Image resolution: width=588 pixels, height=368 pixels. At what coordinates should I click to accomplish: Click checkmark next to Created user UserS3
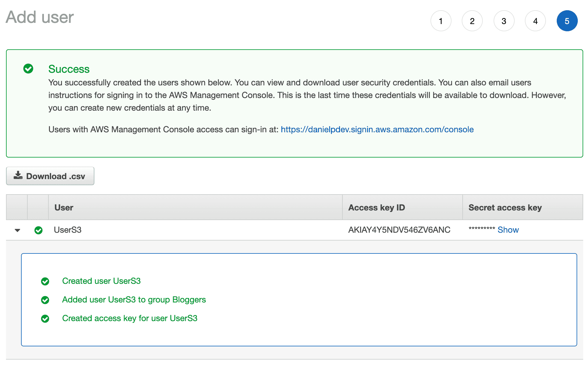45,281
